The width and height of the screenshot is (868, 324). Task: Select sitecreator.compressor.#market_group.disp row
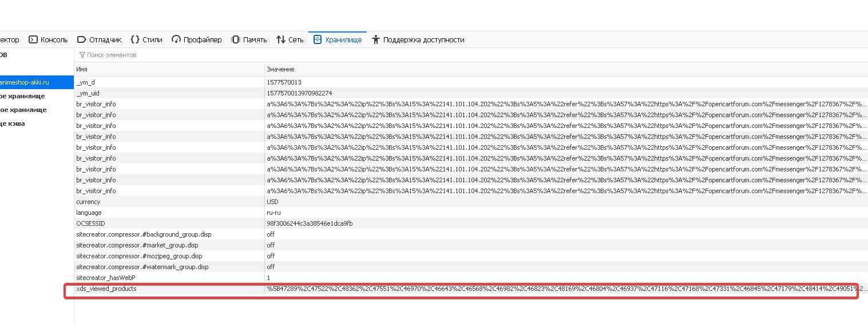click(x=471, y=245)
